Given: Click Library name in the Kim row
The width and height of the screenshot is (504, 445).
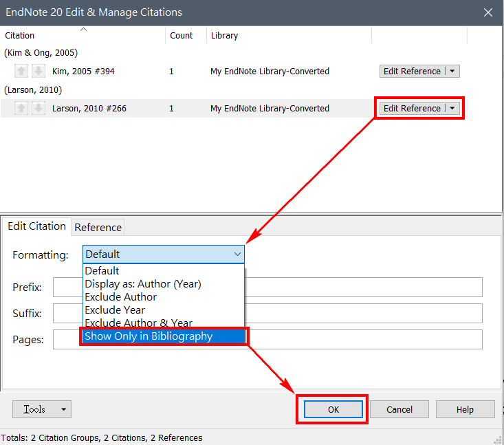Looking at the screenshot, I should point(270,71).
